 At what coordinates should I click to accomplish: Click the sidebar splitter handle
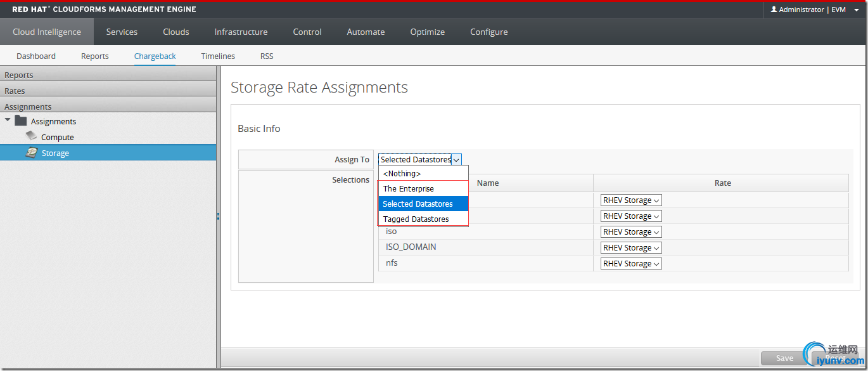219,217
